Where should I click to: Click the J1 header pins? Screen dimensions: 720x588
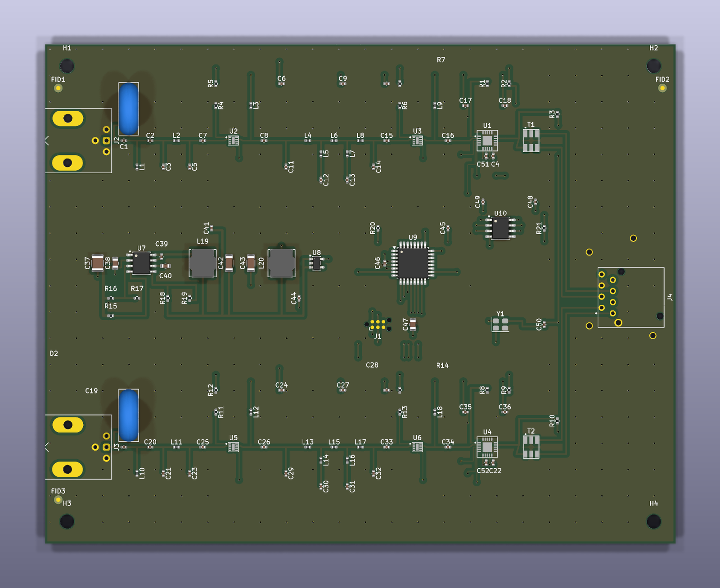(378, 325)
